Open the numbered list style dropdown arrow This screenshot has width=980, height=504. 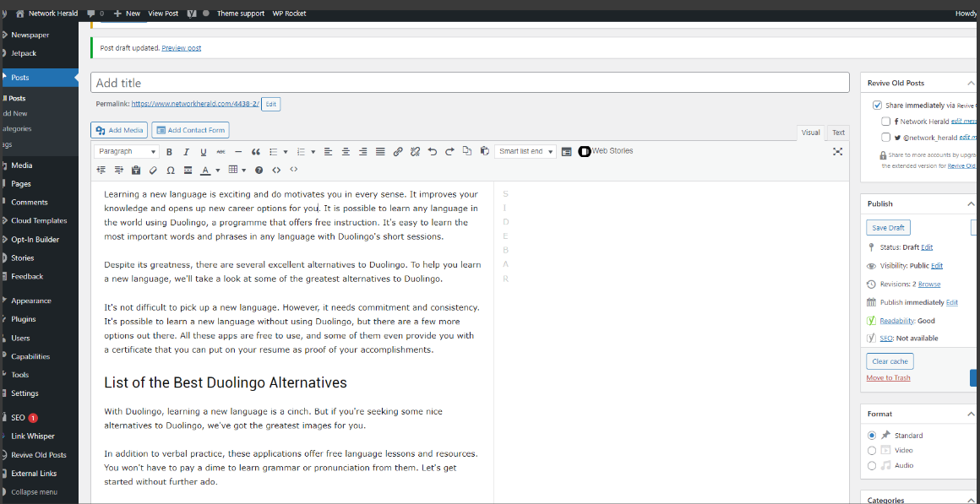pos(313,151)
